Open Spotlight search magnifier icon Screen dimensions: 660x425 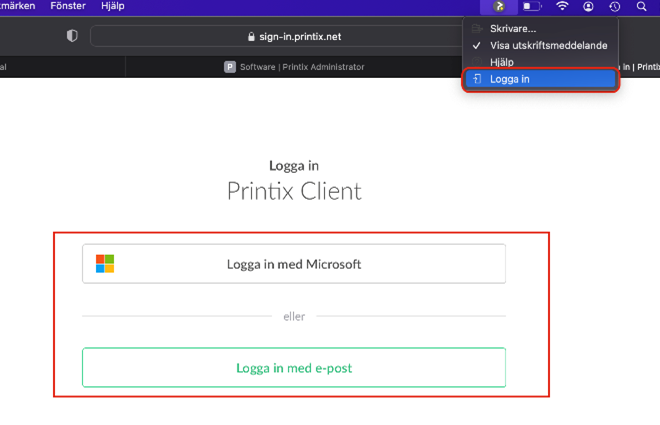tap(642, 6)
